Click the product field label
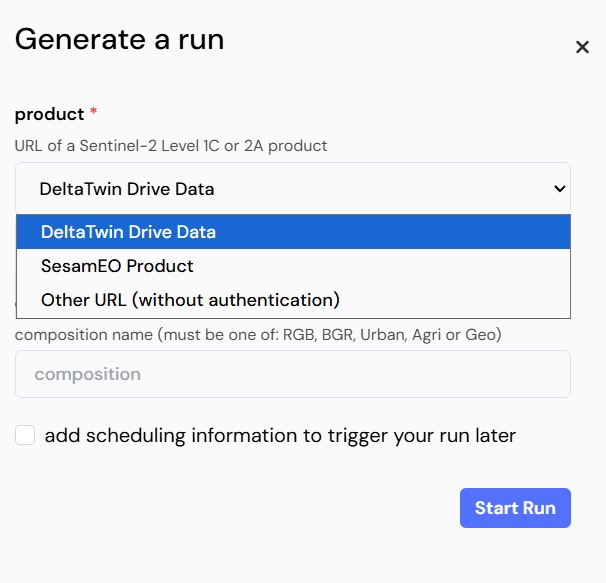This screenshot has width=606, height=583. [x=49, y=114]
